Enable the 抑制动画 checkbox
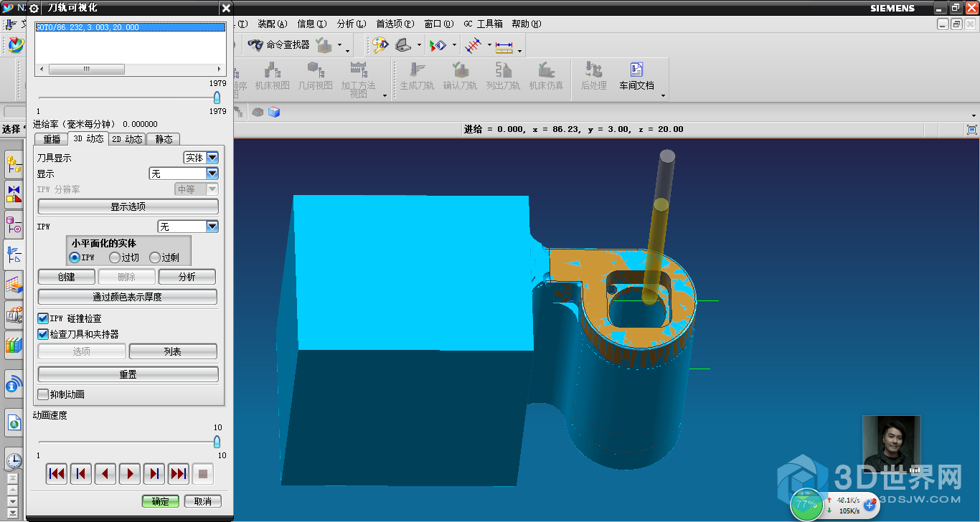Image resolution: width=980 pixels, height=522 pixels. point(44,394)
